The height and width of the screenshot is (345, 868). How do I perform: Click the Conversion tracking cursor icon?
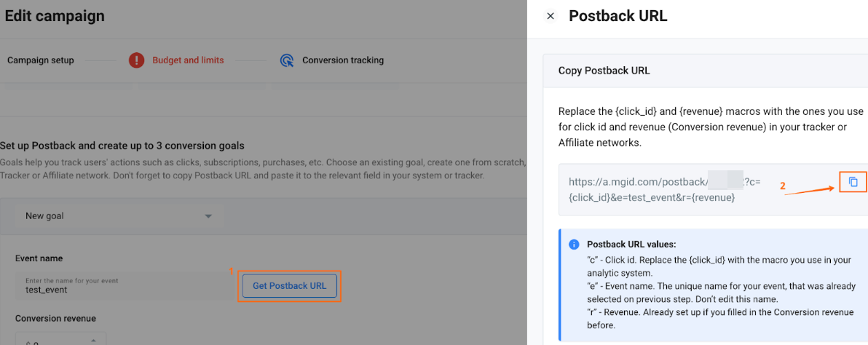287,60
